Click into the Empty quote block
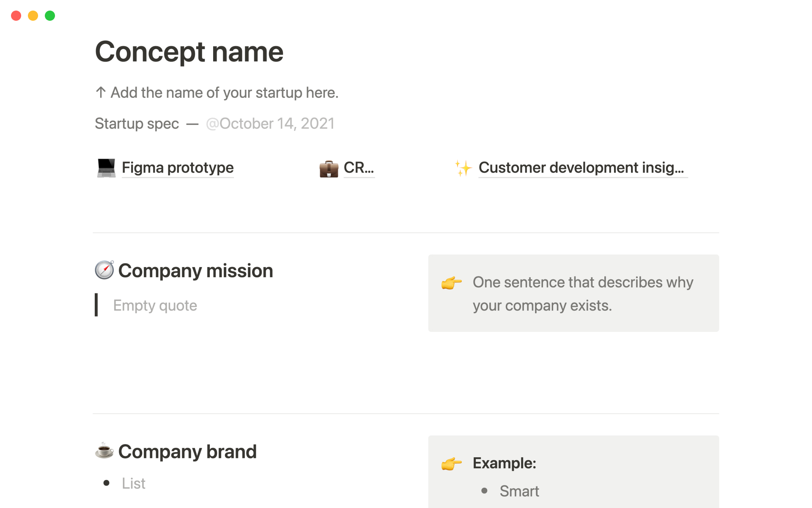Screen dimensions: 812x508 pyautogui.click(x=155, y=306)
